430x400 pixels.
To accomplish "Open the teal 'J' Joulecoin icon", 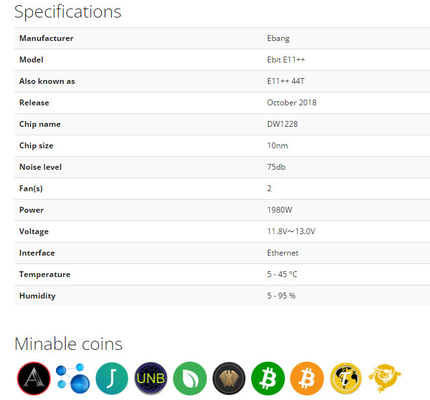I will coord(112,378).
